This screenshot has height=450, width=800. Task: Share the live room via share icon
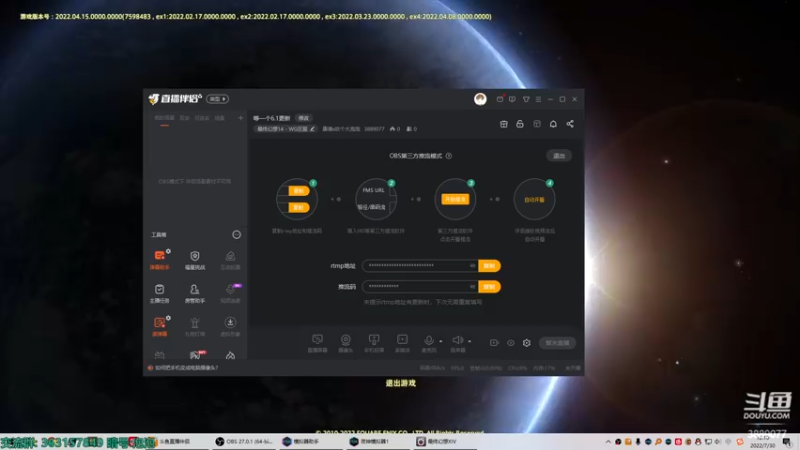tap(570, 124)
